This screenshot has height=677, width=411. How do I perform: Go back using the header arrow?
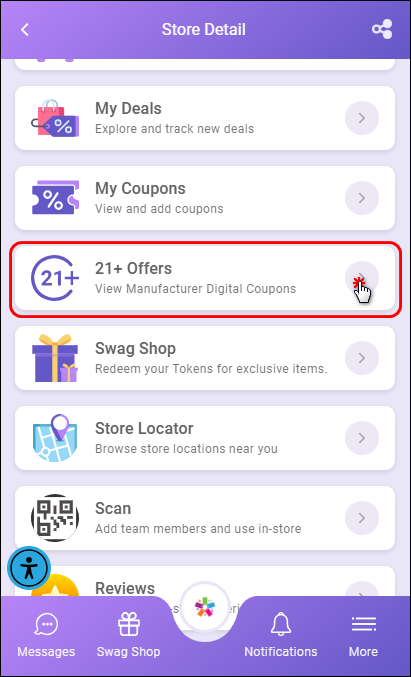pos(25,30)
